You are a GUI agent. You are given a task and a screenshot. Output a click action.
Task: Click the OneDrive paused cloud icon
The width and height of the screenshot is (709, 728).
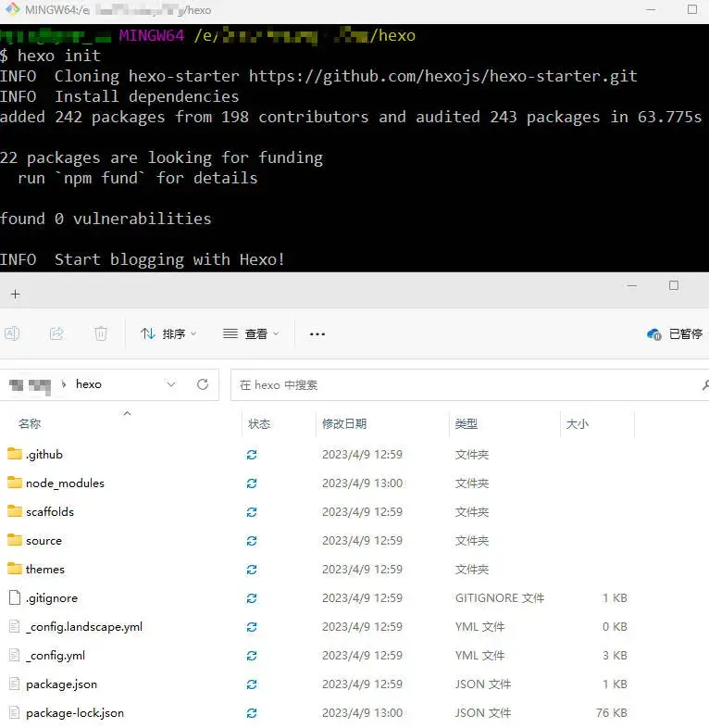654,333
